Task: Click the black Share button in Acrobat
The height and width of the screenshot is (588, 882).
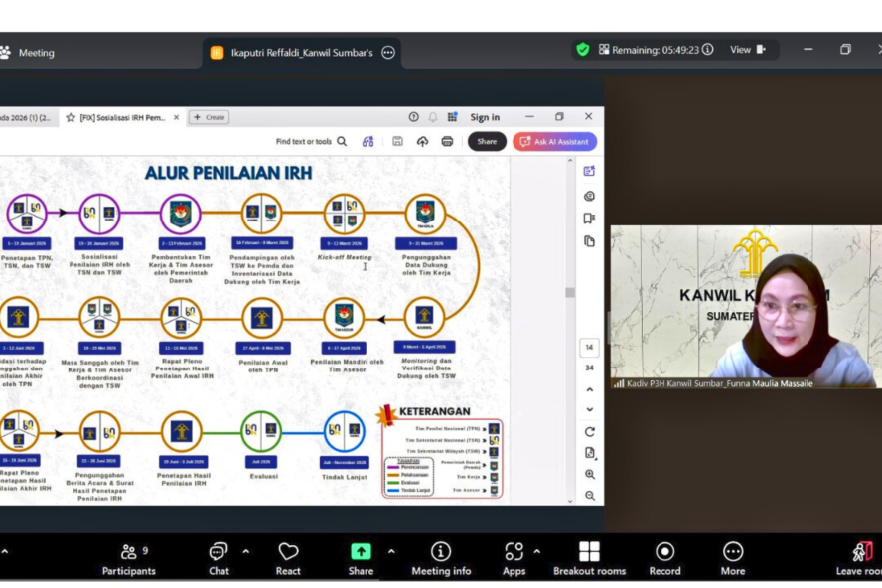Action: click(x=487, y=142)
